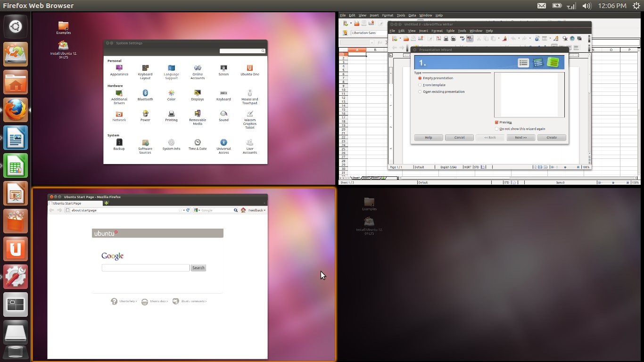Click Help in the Presentation Wizard
Image resolution: width=644 pixels, height=362 pixels.
click(x=429, y=138)
